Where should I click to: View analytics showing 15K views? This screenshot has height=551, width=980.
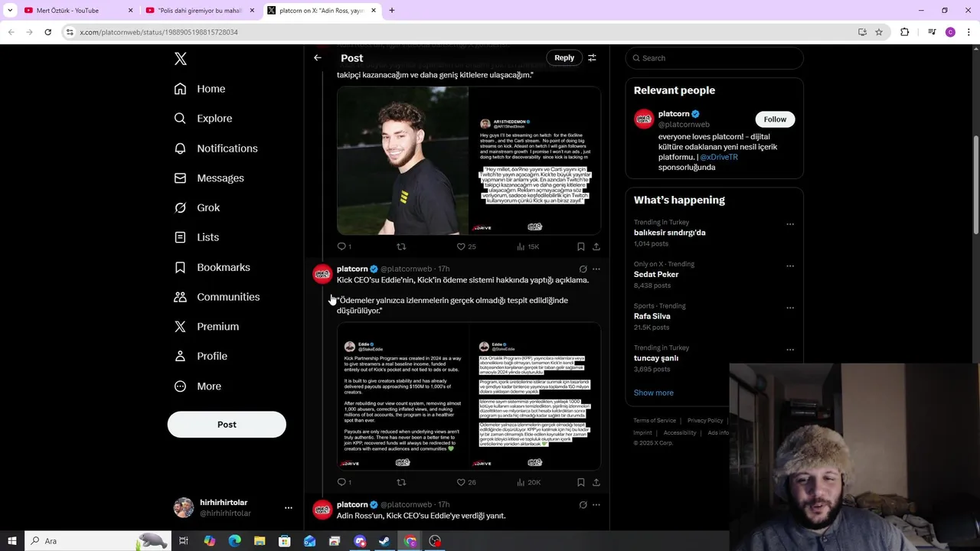[x=528, y=246]
